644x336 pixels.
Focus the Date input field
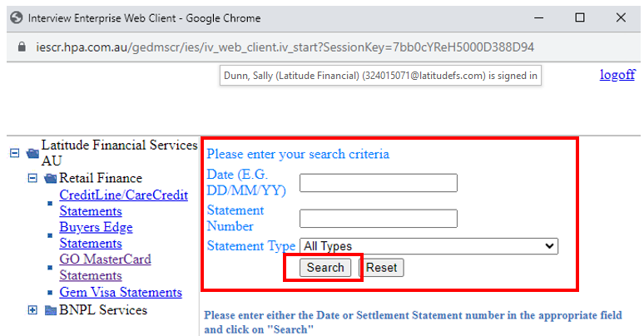point(378,182)
